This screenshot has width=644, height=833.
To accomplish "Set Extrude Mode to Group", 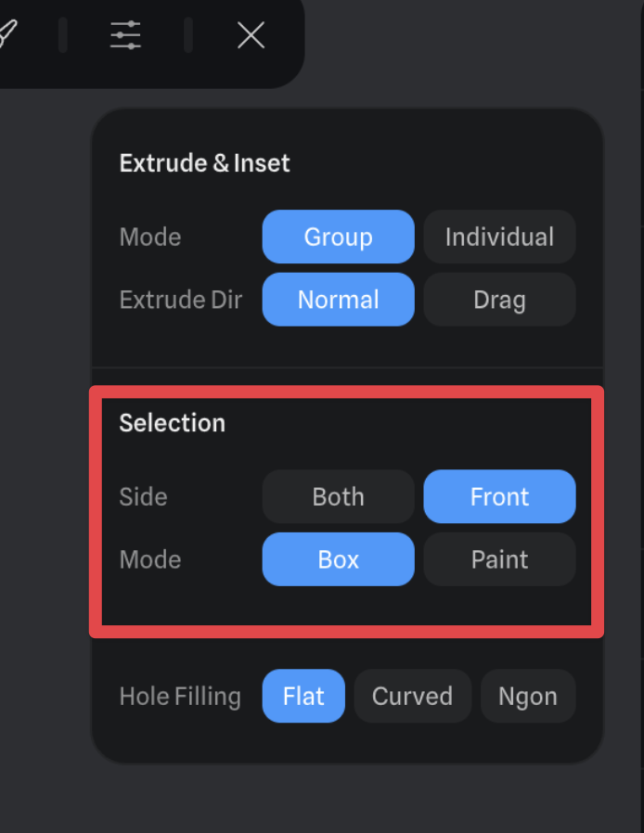I will tap(338, 237).
